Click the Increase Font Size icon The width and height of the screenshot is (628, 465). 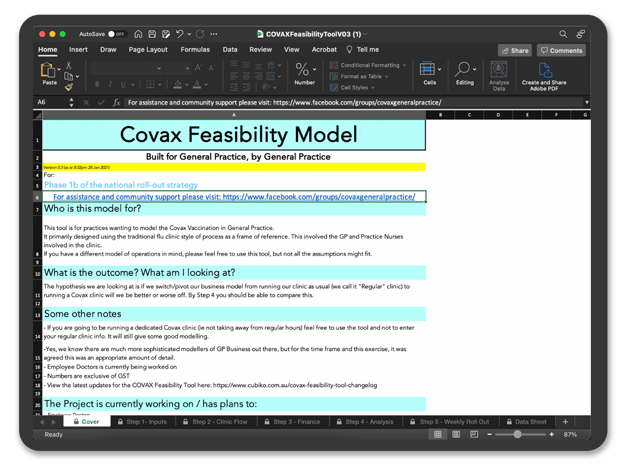point(198,68)
